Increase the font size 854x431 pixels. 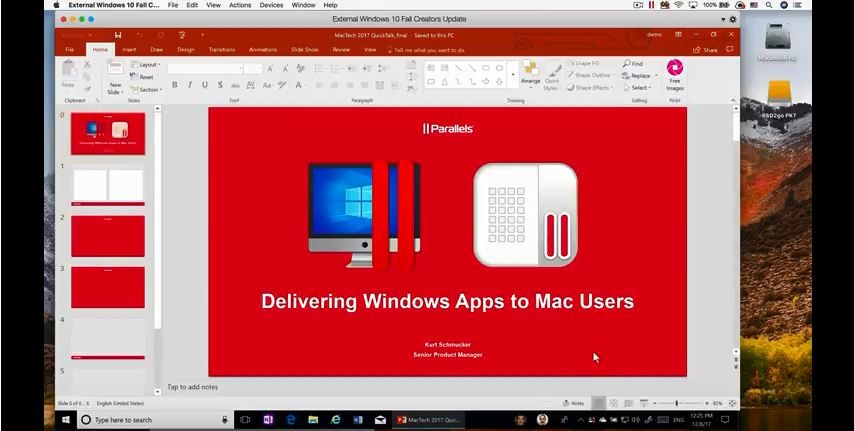pos(270,69)
